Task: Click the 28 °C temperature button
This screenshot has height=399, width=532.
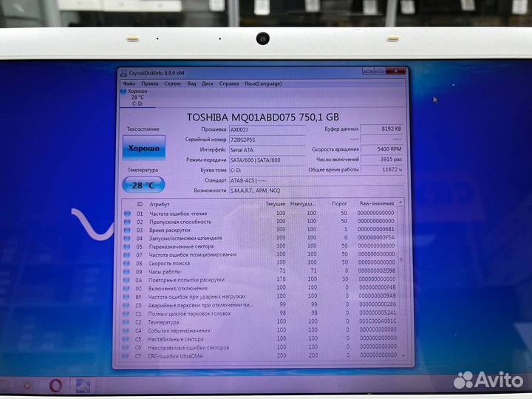Action: click(x=143, y=185)
